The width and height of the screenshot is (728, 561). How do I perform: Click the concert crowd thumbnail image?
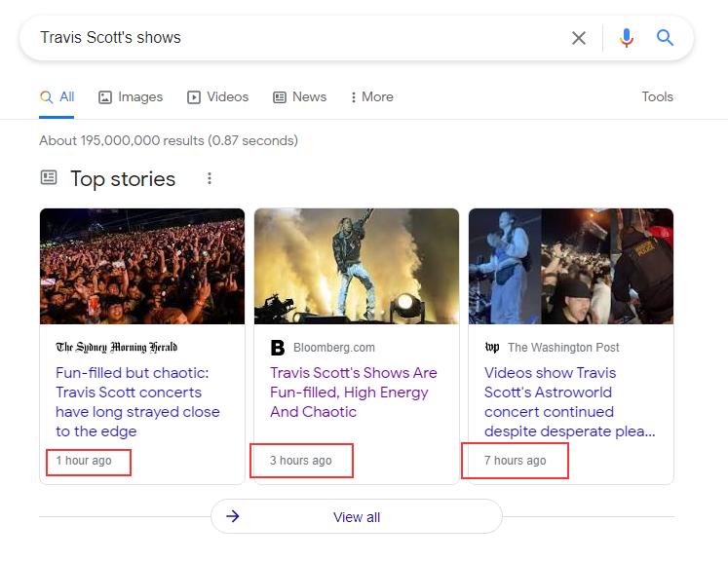142,266
